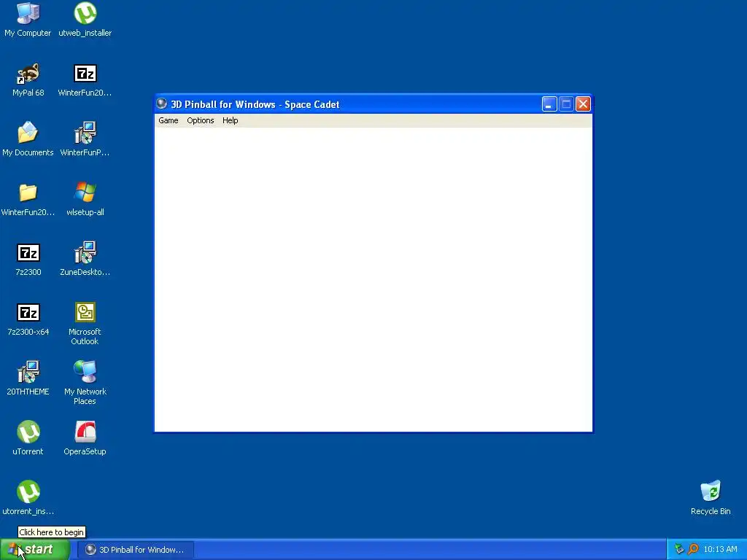Viewport: 747px width, 560px height.
Task: Select the WinterFun20... yellow folder icon
Action: [28, 192]
